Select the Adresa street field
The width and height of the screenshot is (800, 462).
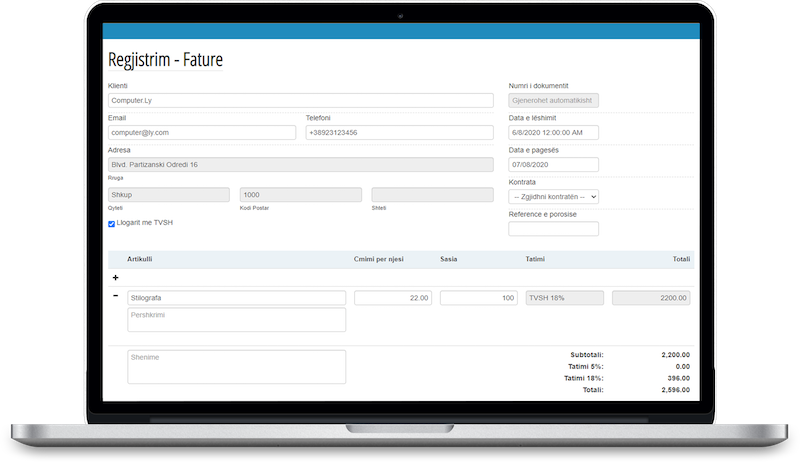(x=300, y=164)
